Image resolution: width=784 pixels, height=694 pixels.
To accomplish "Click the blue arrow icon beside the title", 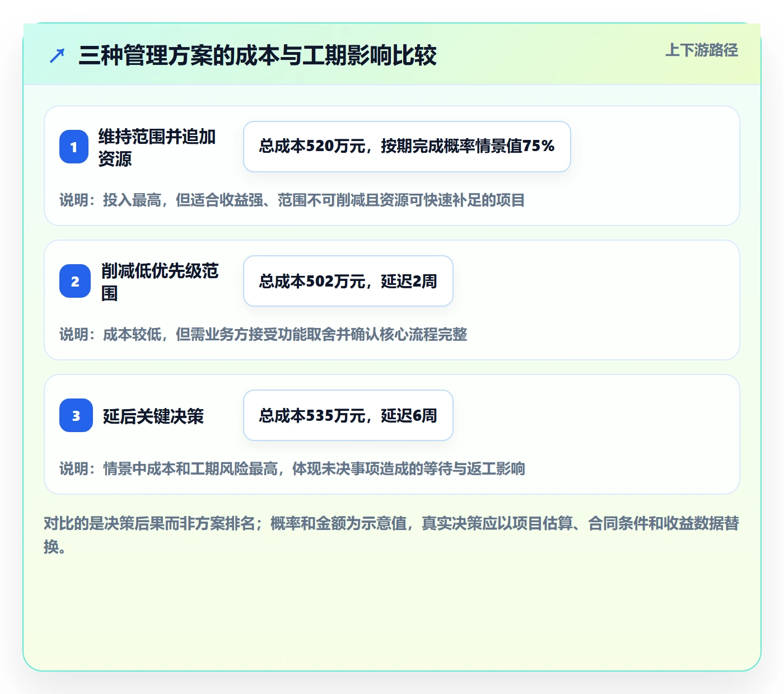I will [x=57, y=56].
